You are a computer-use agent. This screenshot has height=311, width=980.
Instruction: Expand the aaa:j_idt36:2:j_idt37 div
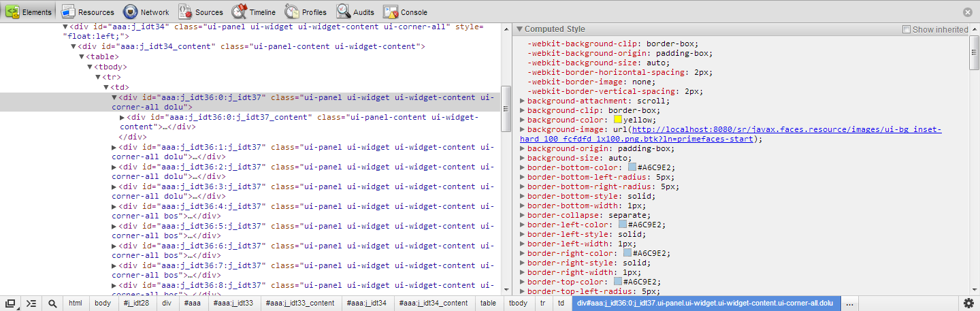click(114, 167)
